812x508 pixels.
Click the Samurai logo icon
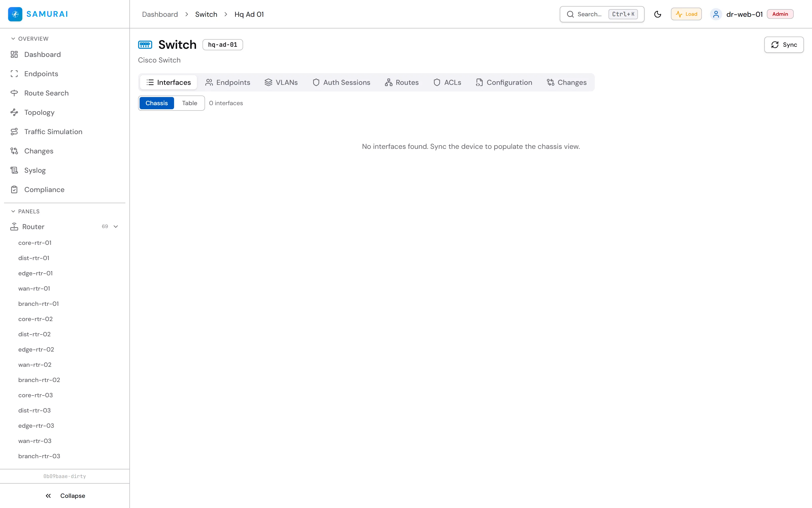coord(15,14)
